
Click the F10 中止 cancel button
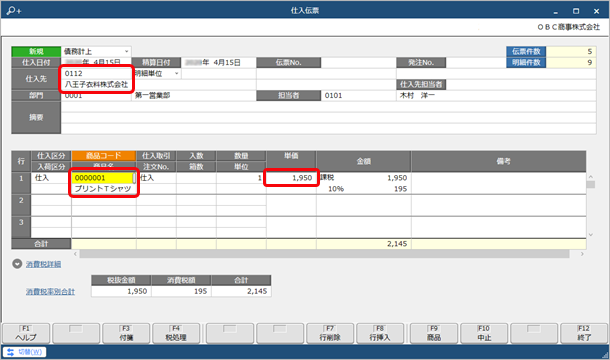pyautogui.click(x=484, y=334)
